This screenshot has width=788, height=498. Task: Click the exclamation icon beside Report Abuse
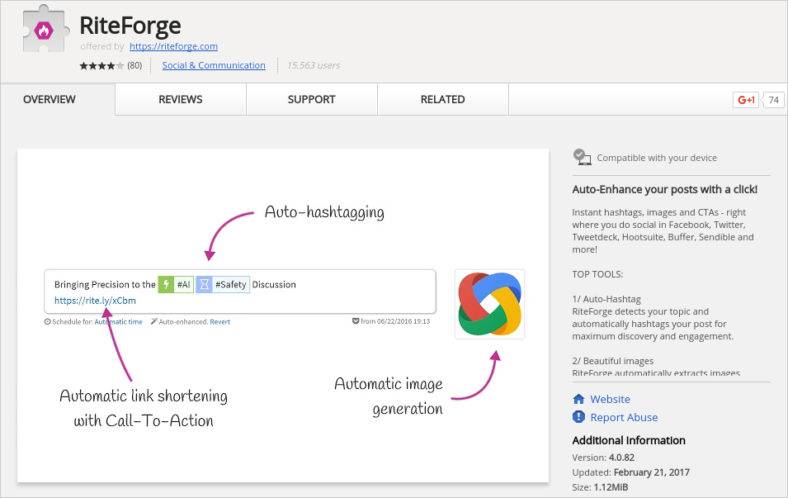pyautogui.click(x=578, y=417)
